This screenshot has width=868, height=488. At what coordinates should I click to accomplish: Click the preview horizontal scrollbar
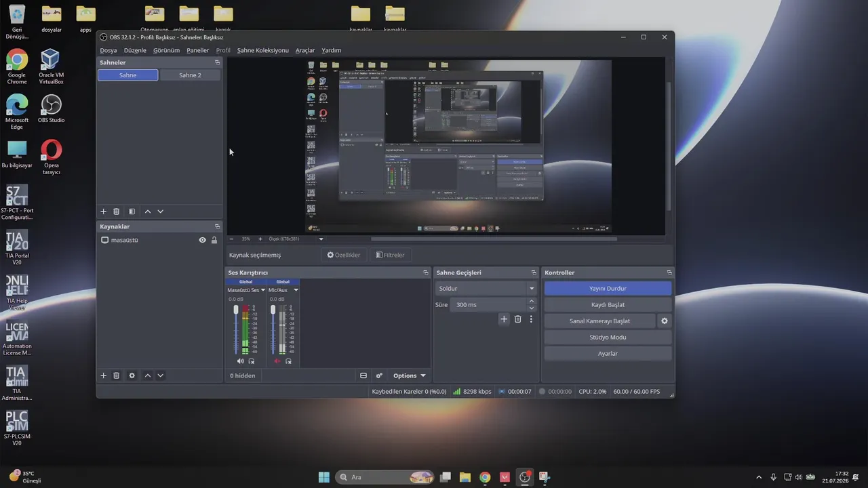click(494, 239)
